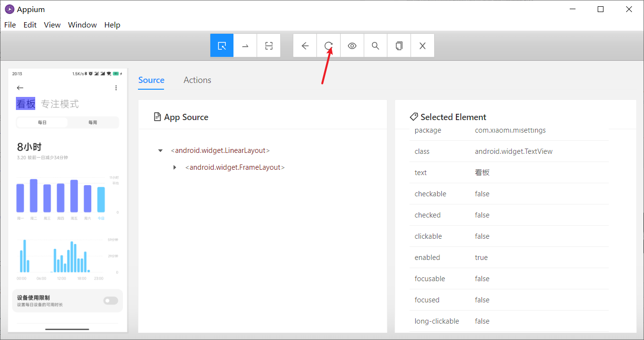Open the File menu
The width and height of the screenshot is (644, 340).
coord(10,25)
